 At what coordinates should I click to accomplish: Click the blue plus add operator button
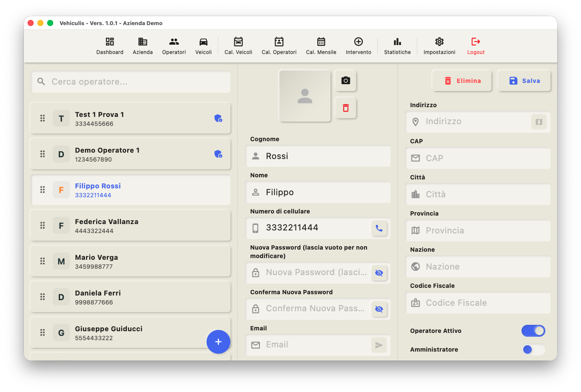pos(218,342)
